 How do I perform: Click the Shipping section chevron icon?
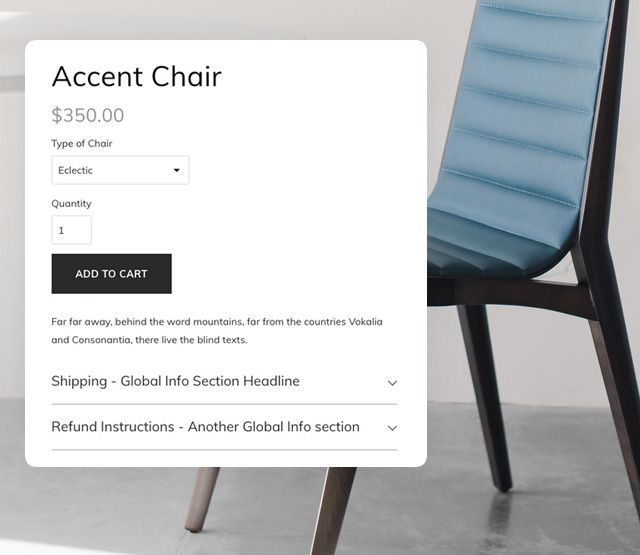click(x=392, y=382)
